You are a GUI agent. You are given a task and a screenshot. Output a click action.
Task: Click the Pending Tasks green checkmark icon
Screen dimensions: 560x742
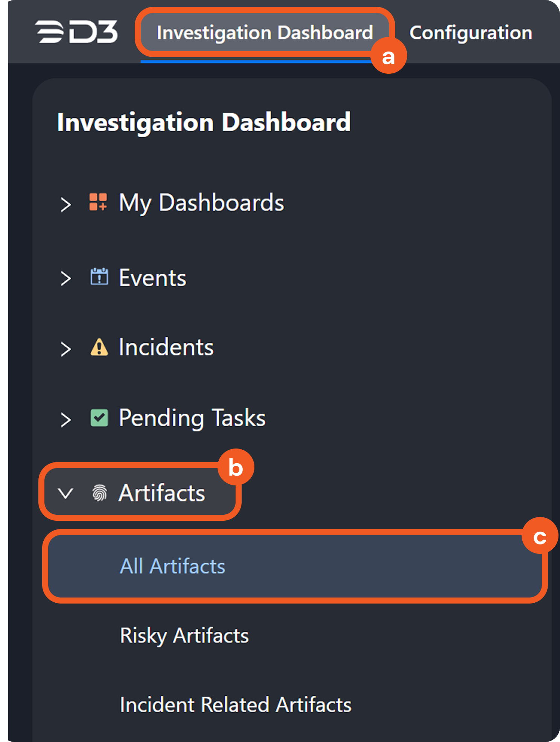coord(99,418)
